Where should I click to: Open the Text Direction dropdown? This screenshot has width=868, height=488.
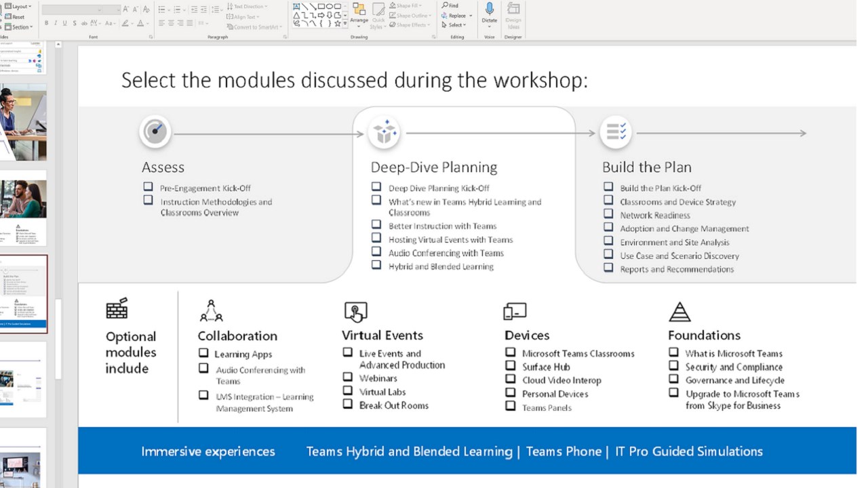click(x=247, y=6)
